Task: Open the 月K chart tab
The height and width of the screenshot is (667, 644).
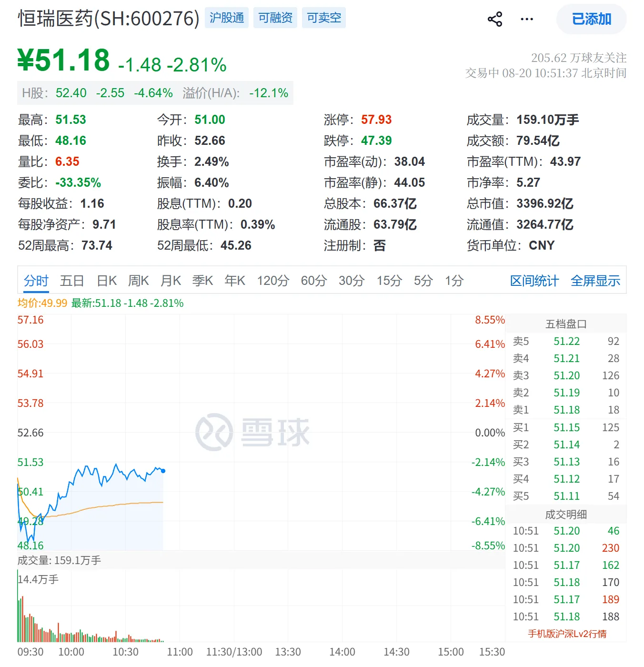Action: (x=171, y=281)
